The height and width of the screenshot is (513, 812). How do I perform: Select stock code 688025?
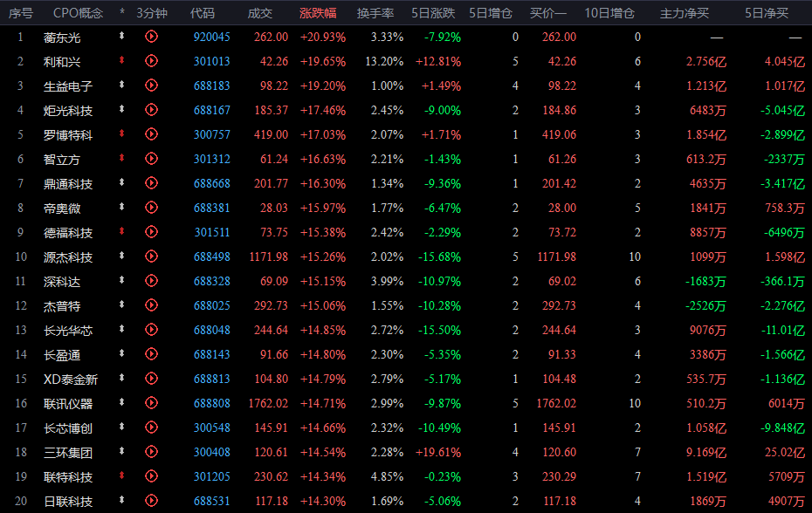212,305
